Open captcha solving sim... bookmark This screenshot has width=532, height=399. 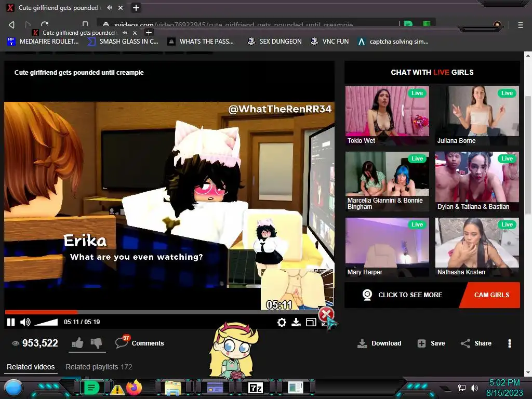coord(393,42)
